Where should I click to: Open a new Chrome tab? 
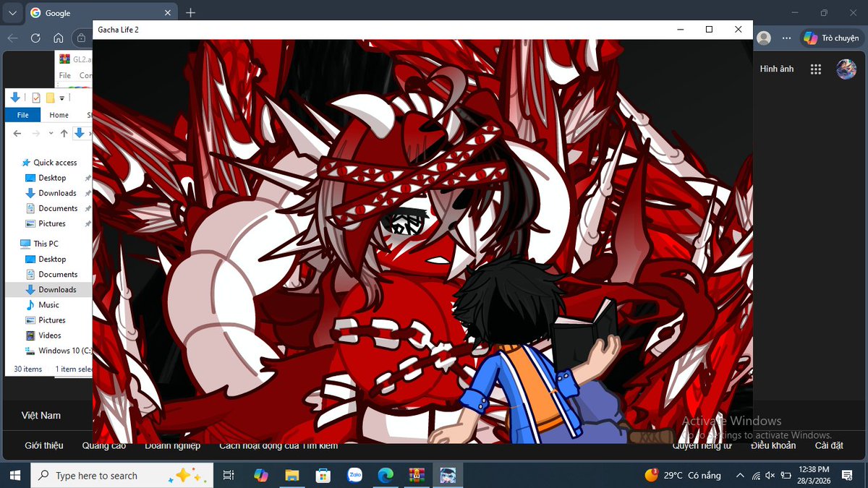pyautogui.click(x=191, y=13)
